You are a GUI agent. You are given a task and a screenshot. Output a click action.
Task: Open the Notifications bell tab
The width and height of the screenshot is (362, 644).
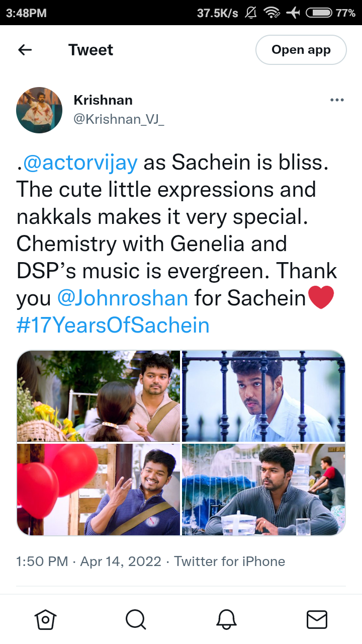226,619
